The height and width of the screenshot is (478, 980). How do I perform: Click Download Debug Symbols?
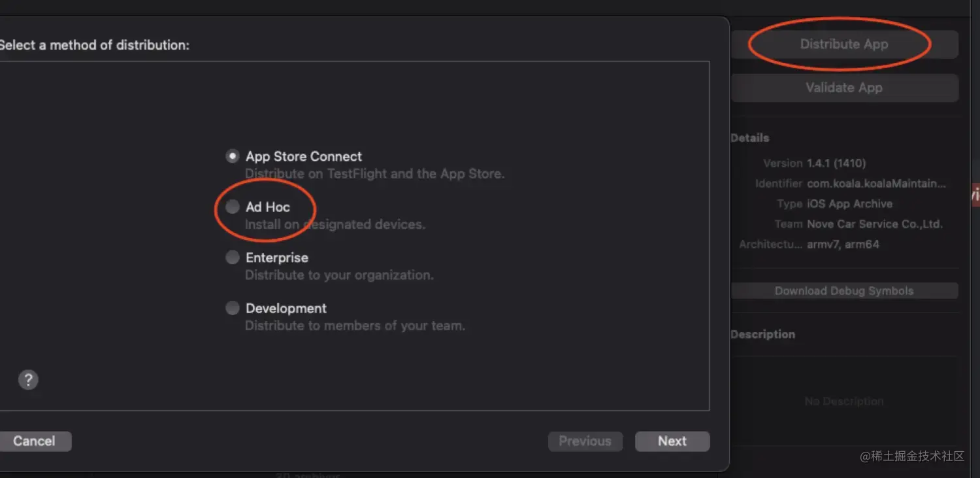coord(844,291)
